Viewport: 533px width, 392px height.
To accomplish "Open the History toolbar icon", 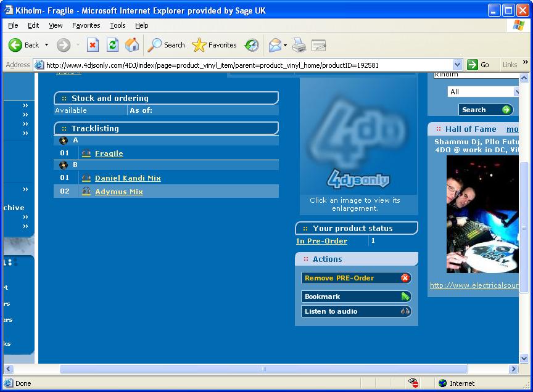I will tap(252, 45).
